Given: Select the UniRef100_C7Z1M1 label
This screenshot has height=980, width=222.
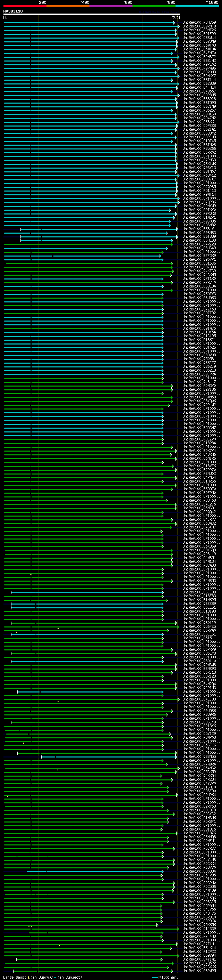Looking at the screenshot, I should 199,944.
